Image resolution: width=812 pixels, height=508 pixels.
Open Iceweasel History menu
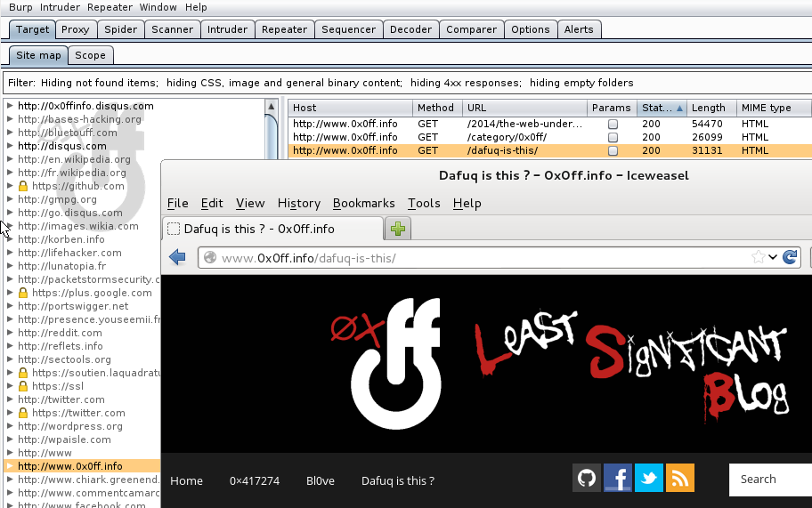(x=299, y=204)
